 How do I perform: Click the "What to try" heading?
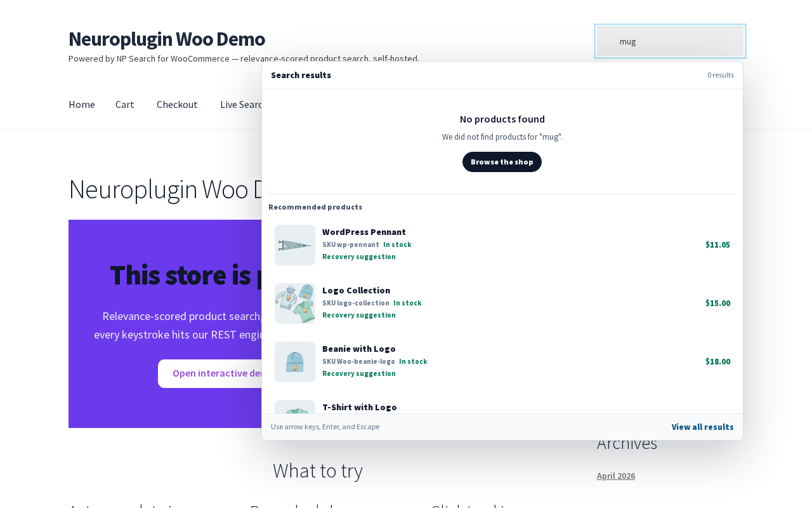[318, 471]
